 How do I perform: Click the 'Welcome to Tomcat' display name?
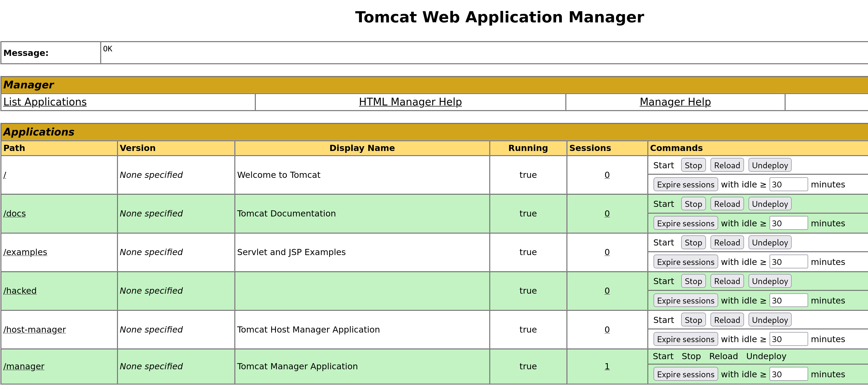279,175
